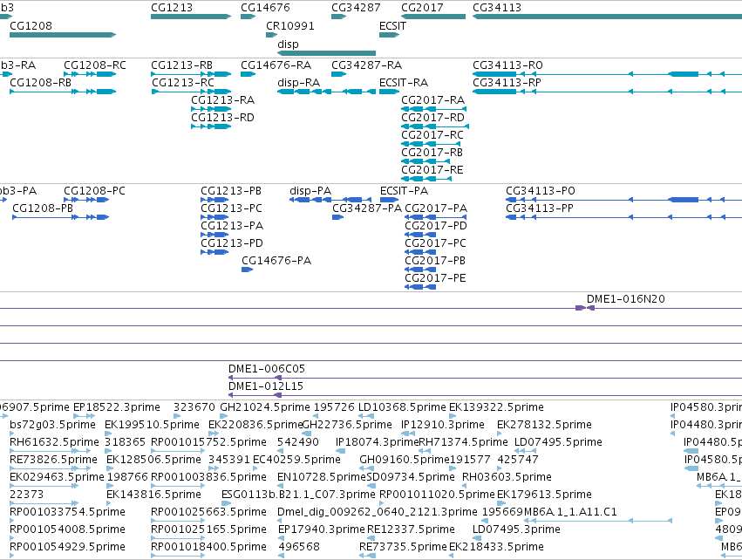Image resolution: width=742 pixels, height=560 pixels.
Task: Select EST RP001033754.5prime
Action: 67,512
